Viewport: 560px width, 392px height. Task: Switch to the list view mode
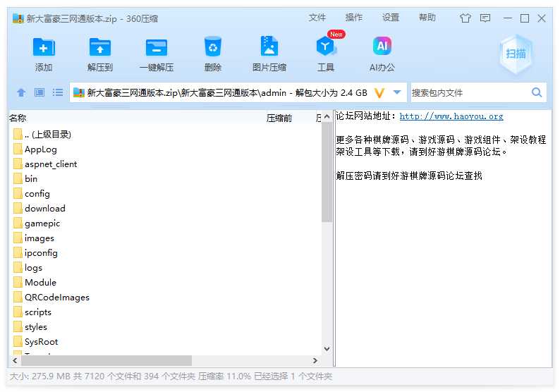[x=58, y=93]
